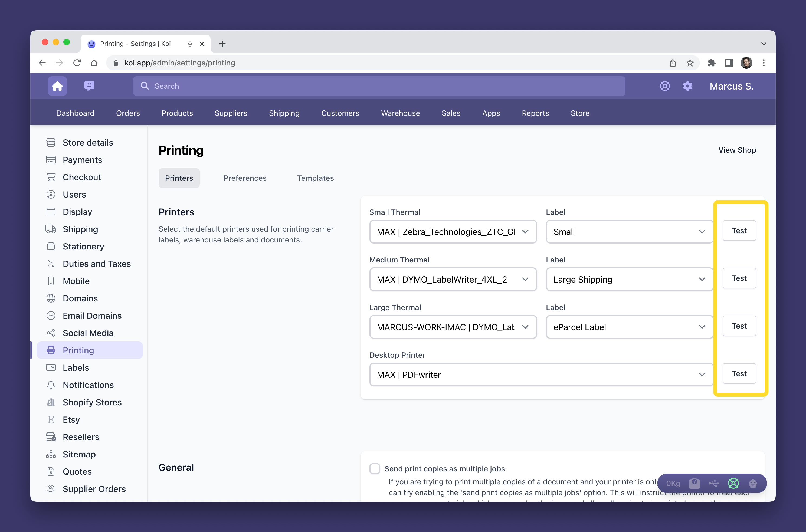Open the chat bot icon beside home
Image resolution: width=806 pixels, height=532 pixels.
89,86
